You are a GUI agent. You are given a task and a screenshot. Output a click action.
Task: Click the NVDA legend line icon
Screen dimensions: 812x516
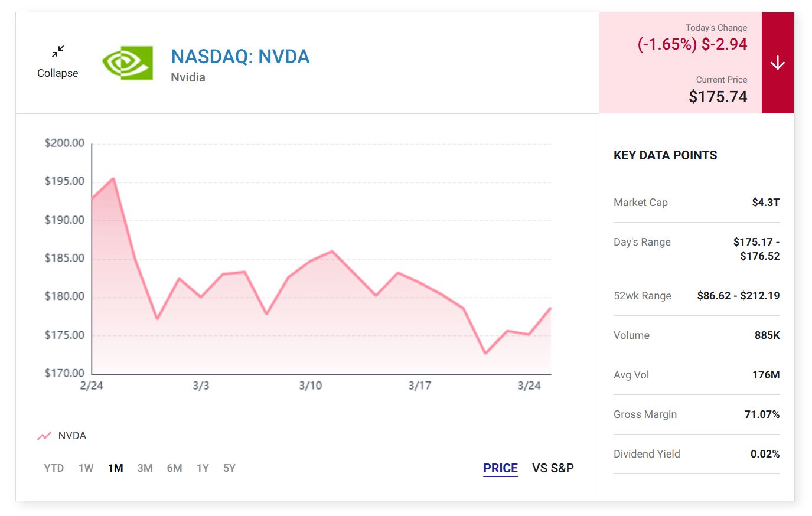(x=44, y=436)
